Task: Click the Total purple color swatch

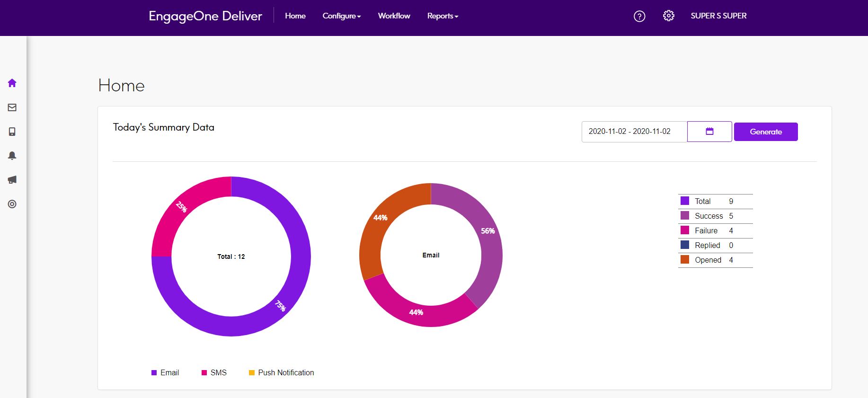Action: pyautogui.click(x=685, y=201)
